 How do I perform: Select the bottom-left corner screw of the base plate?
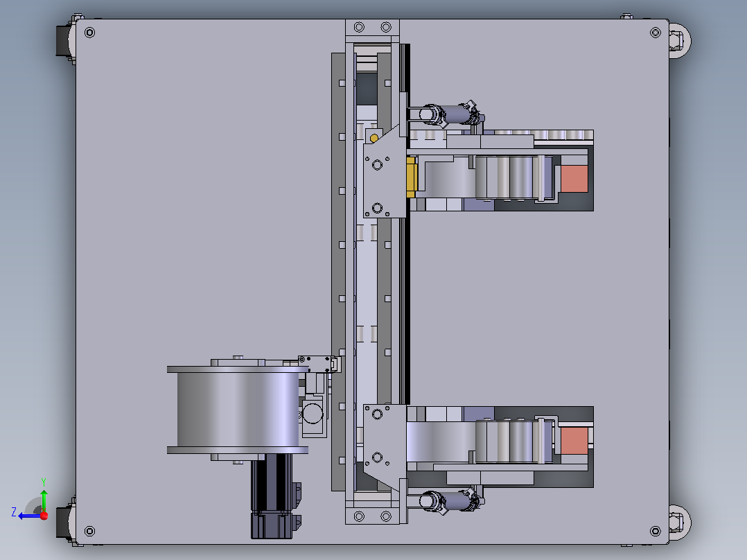pyautogui.click(x=89, y=531)
